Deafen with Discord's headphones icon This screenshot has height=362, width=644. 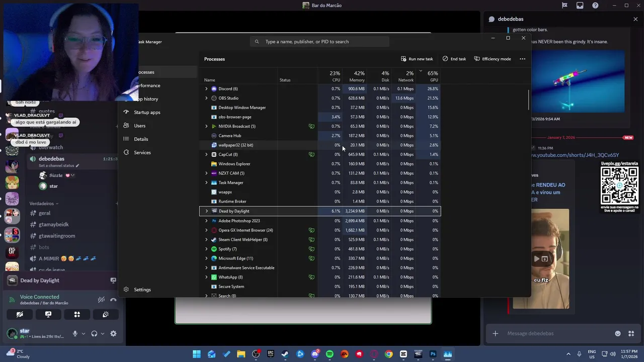click(94, 333)
